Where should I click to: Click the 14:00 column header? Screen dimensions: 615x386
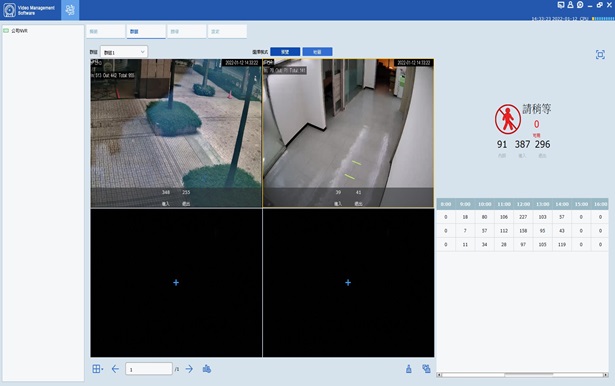(562, 204)
